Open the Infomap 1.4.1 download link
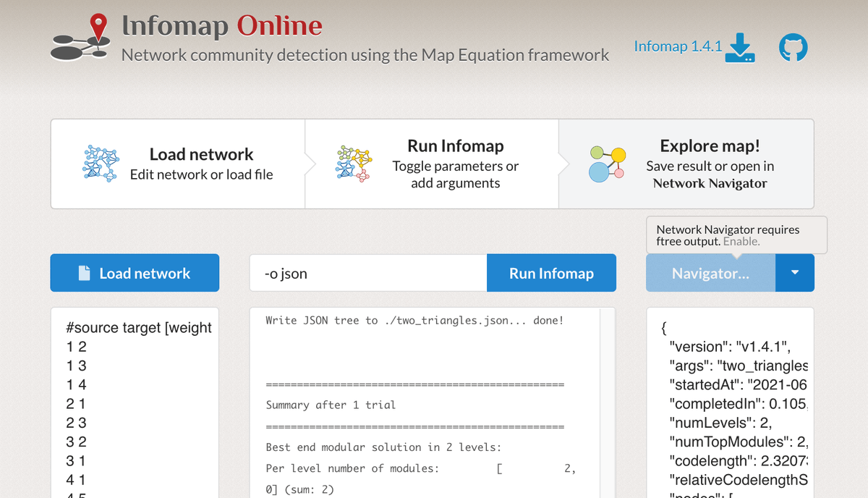 click(x=678, y=46)
